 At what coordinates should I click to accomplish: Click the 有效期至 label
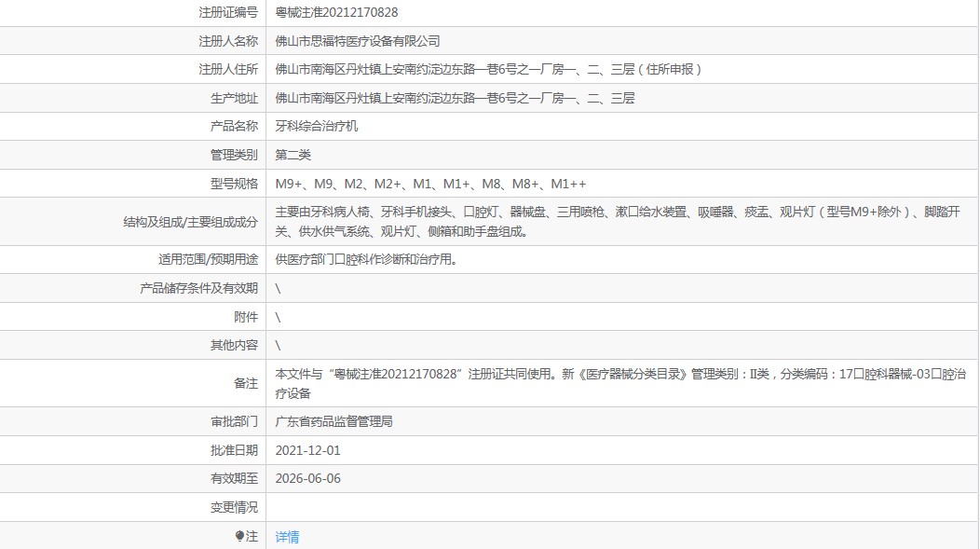pyautogui.click(x=234, y=478)
